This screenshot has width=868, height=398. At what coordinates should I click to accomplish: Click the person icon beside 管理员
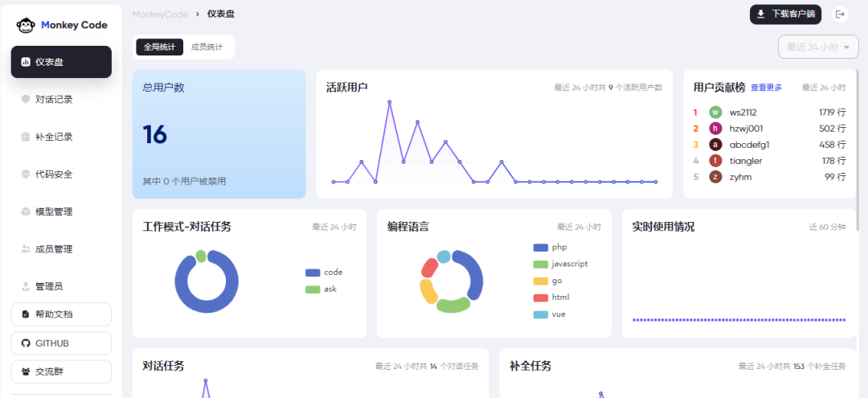26,286
